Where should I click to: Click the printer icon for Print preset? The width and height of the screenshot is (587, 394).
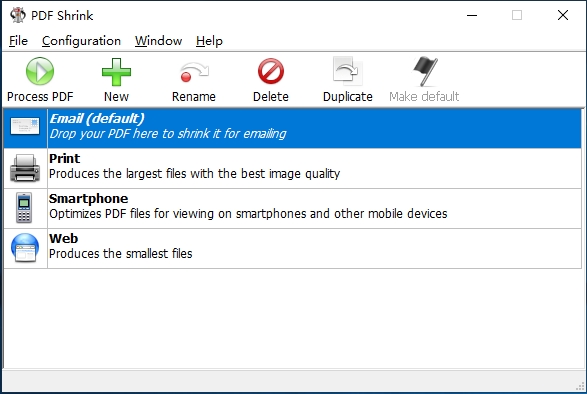[x=25, y=169]
